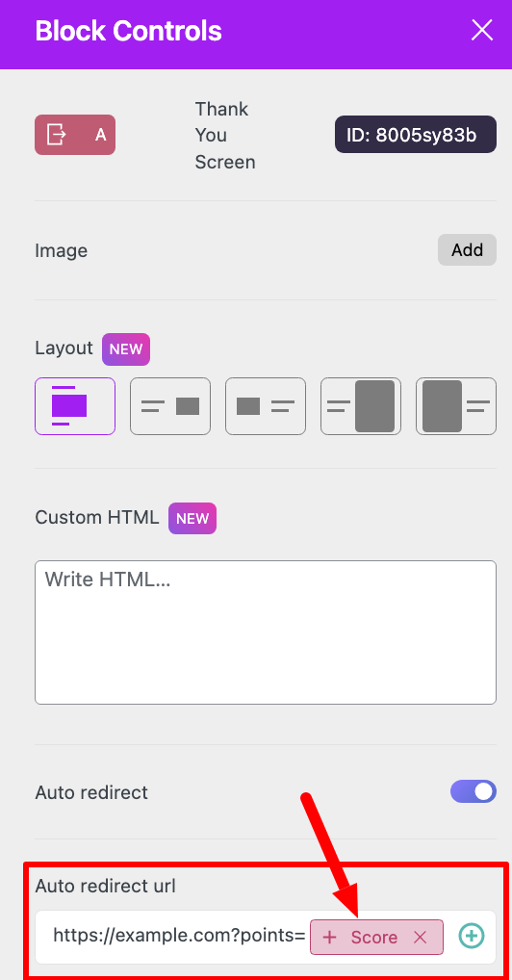Screen dimensions: 512x980
Task: Click the Thank You Screen label
Action: [225, 136]
